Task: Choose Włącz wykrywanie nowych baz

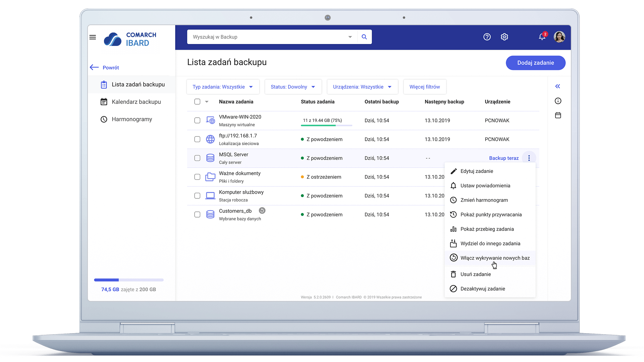Action: pos(490,258)
